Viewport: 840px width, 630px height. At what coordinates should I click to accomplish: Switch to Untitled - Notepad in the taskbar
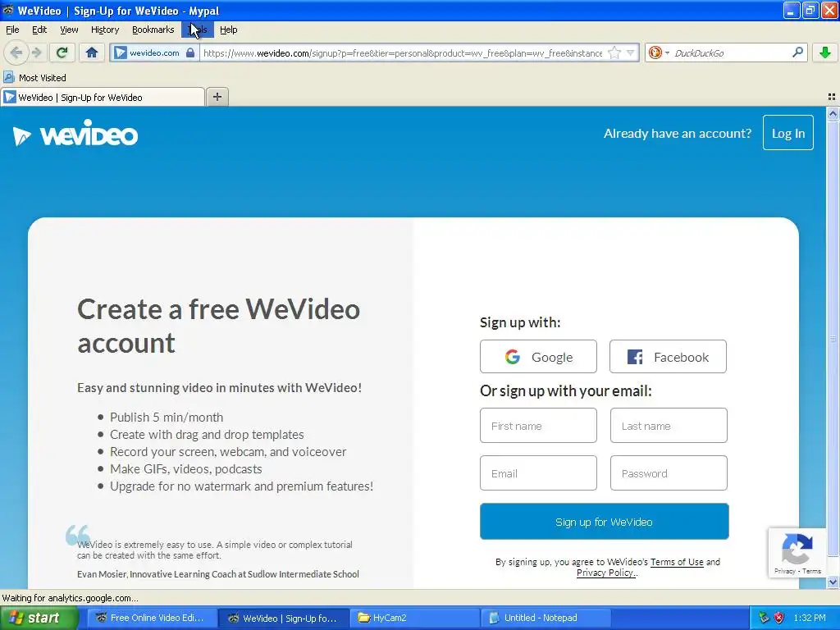click(x=545, y=618)
